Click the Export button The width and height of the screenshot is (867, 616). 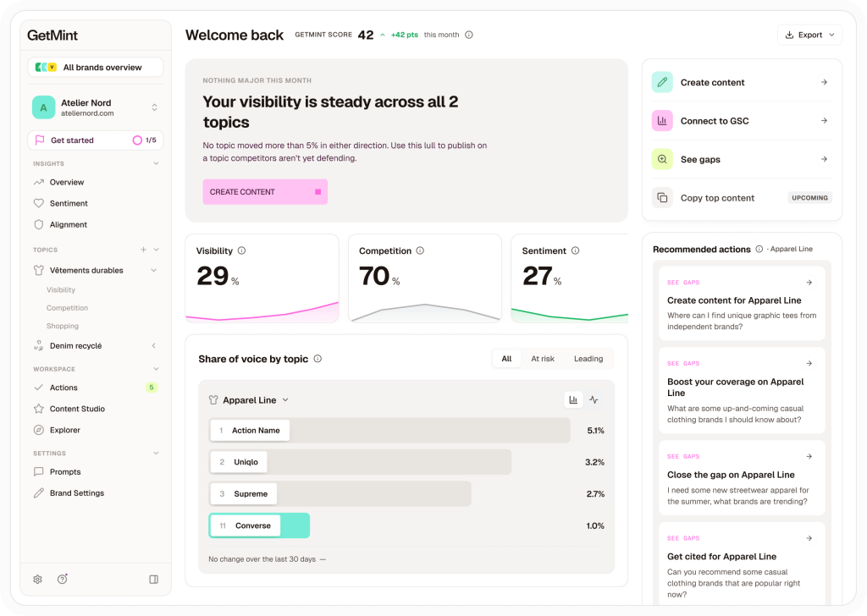coord(809,35)
